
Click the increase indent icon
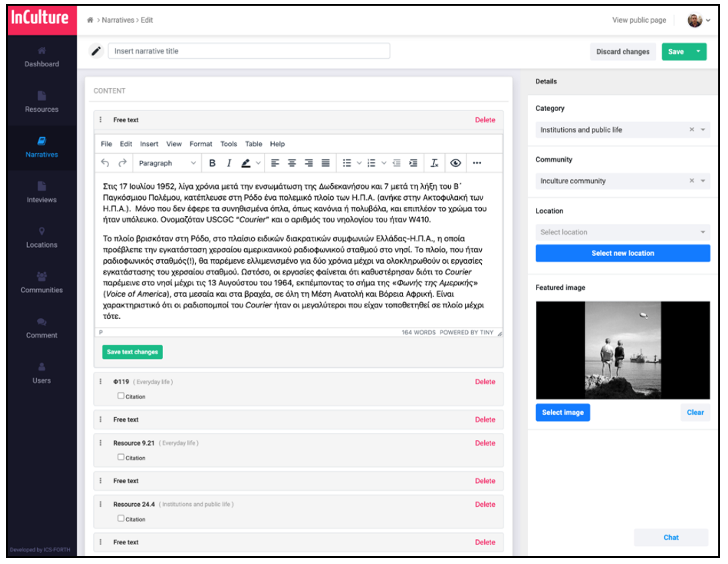click(413, 163)
